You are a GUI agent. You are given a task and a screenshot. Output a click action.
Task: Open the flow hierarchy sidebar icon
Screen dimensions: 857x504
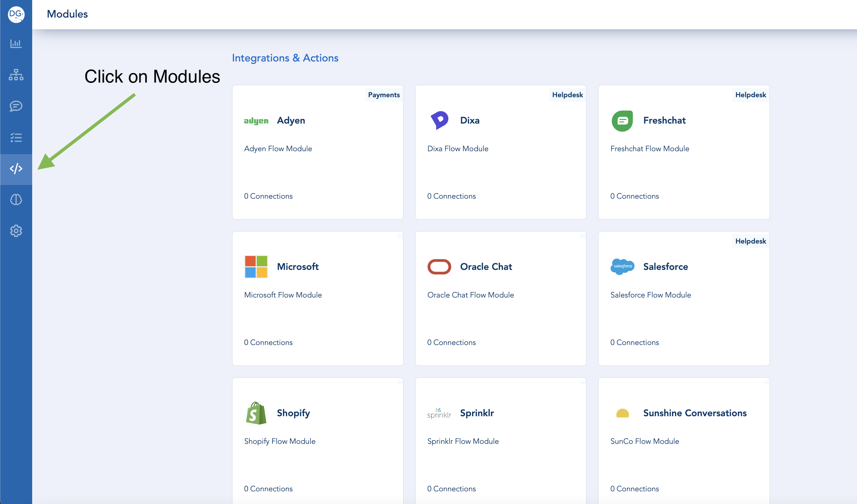click(x=16, y=74)
